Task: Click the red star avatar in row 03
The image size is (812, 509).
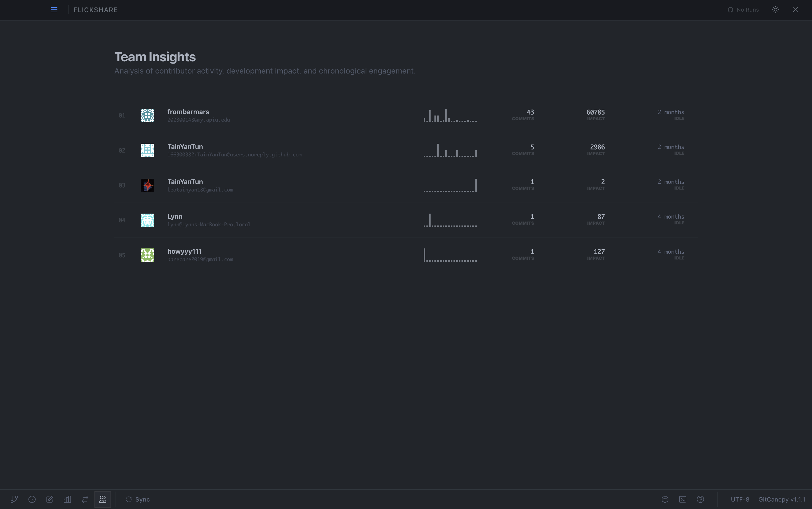Action: [x=147, y=185]
